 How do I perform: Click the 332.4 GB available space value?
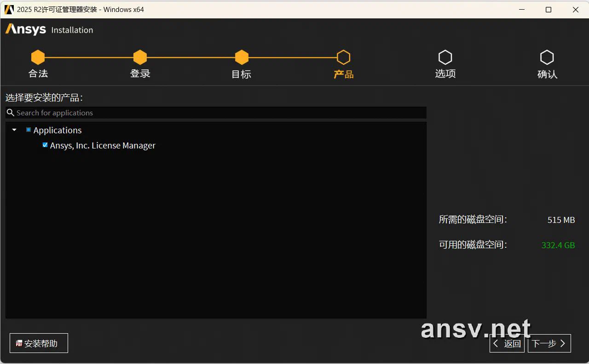coord(558,245)
